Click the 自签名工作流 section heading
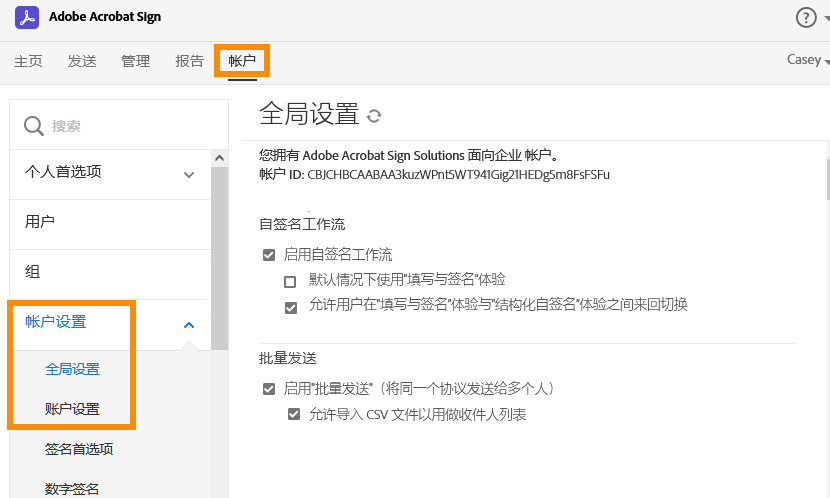The width and height of the screenshot is (830, 498). tap(302, 224)
